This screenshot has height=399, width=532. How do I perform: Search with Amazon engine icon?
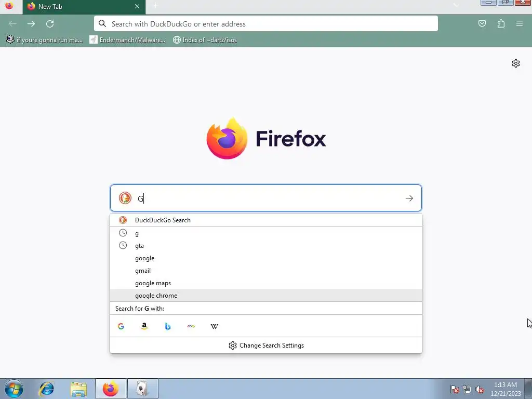[x=144, y=326]
